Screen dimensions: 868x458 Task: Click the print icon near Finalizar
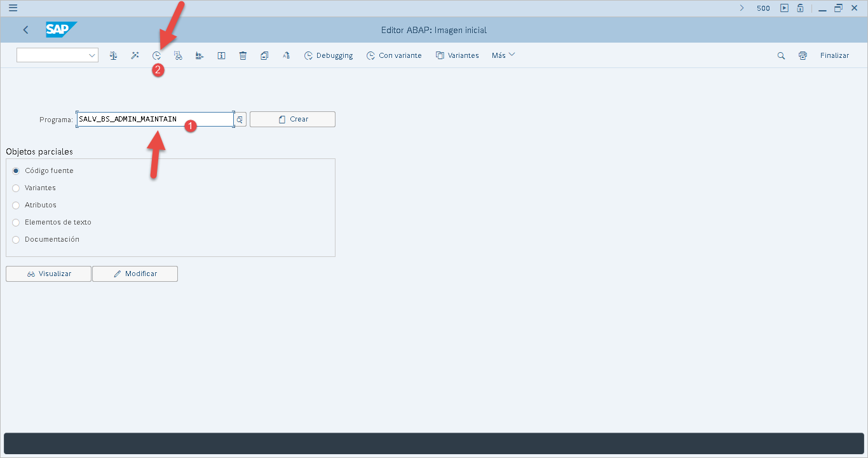[802, 55]
